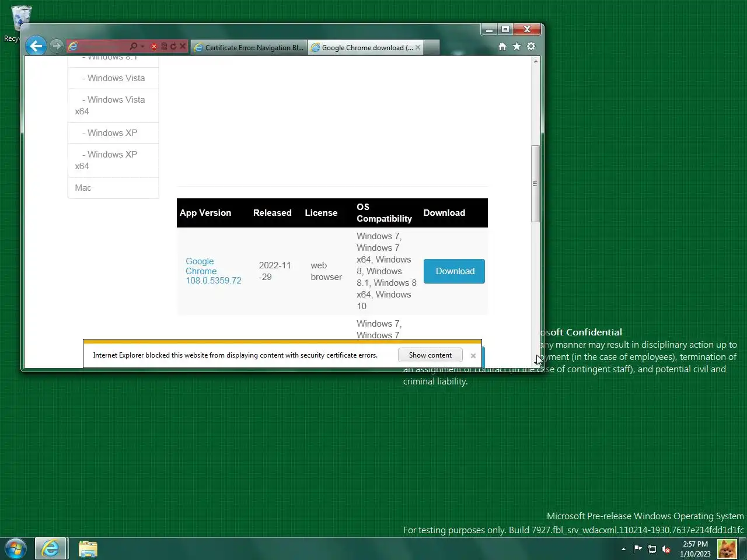Stop loading with the address bar X
This screenshot has height=560, width=747.
pos(183,46)
